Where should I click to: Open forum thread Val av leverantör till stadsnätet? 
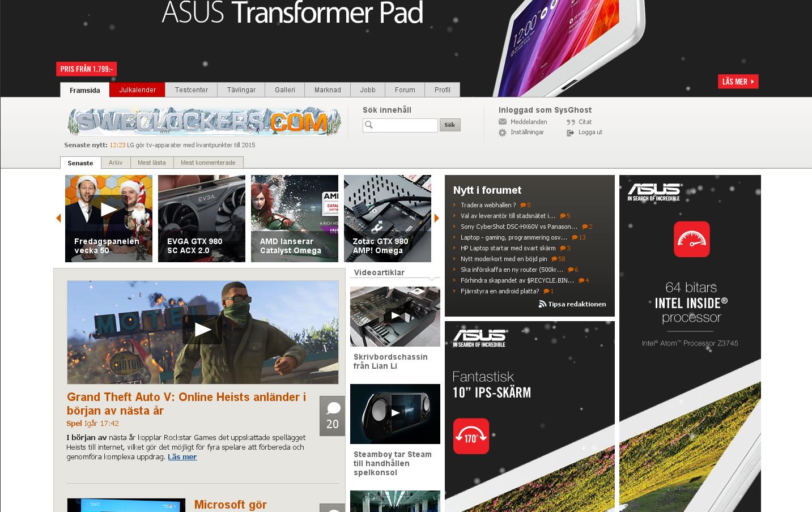click(508, 216)
